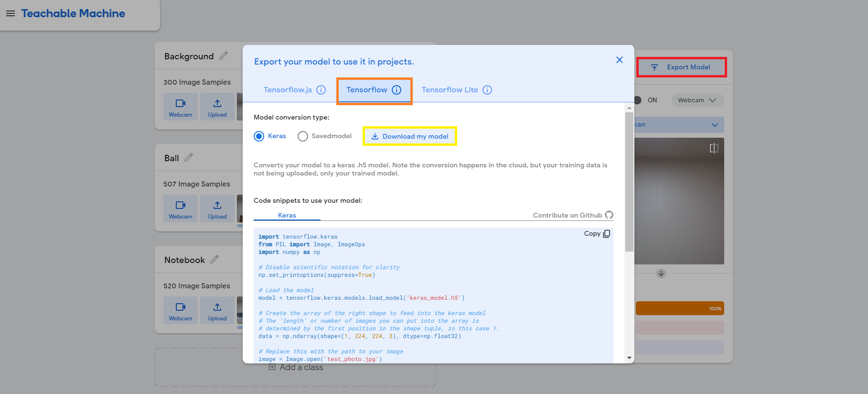
Task: Click Upload button in Background class
Action: click(x=217, y=107)
